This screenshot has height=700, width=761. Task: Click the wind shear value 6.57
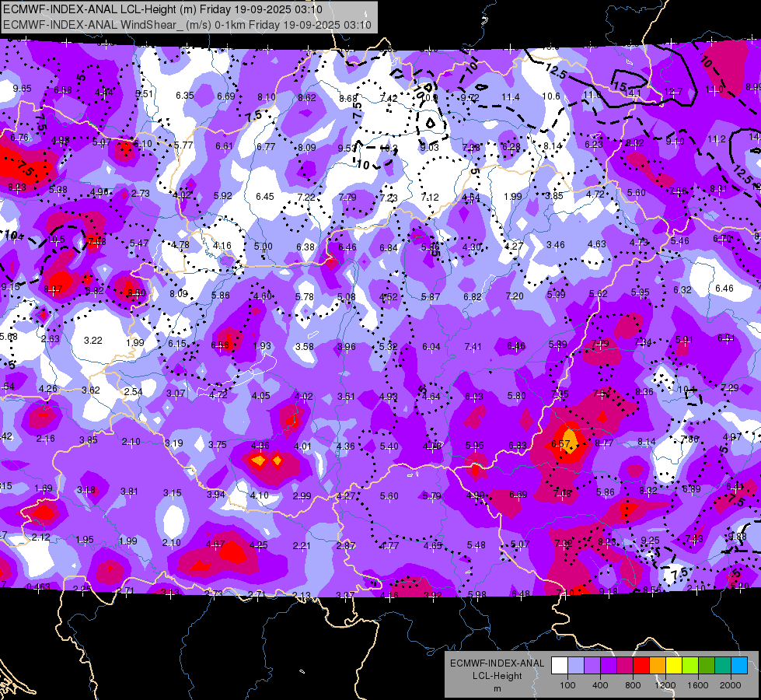coord(560,444)
